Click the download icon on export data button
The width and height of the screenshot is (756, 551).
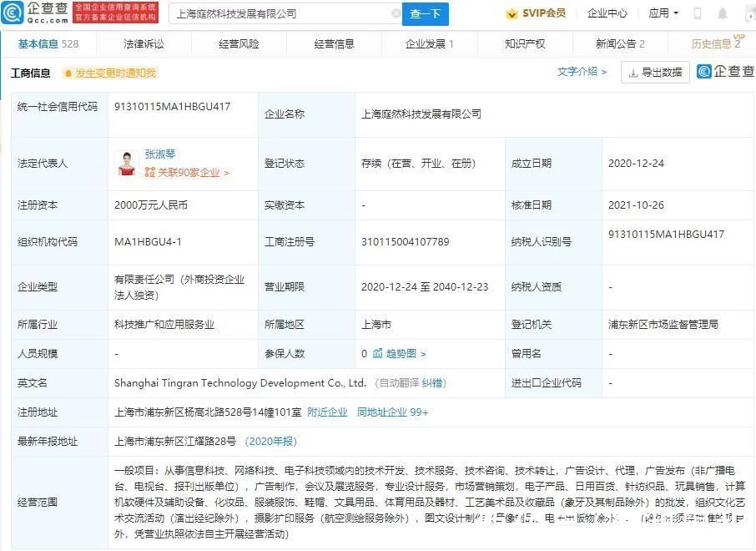click(633, 73)
